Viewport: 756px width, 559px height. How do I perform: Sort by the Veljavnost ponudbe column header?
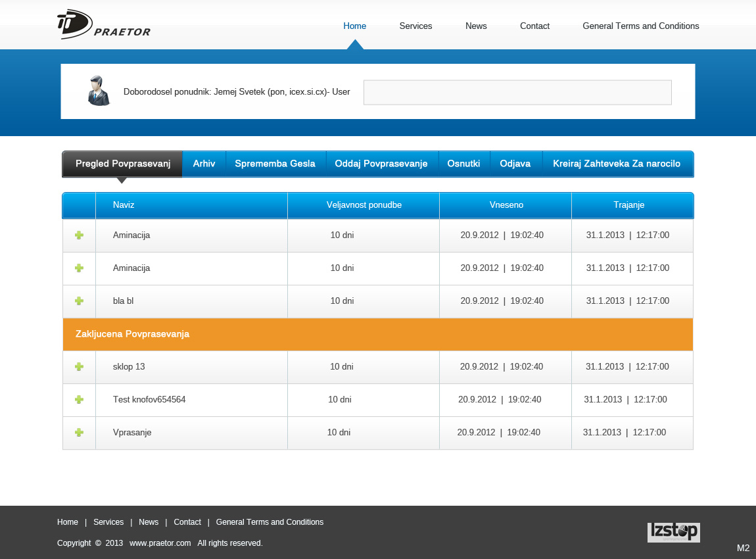pyautogui.click(x=364, y=205)
